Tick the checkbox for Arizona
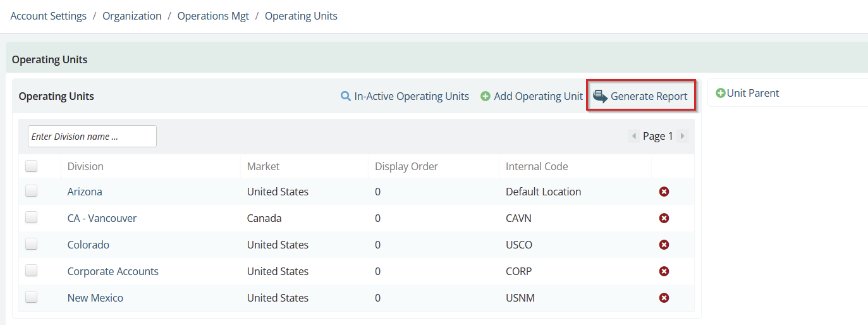Viewport: 868px width, 325px height. click(x=32, y=191)
